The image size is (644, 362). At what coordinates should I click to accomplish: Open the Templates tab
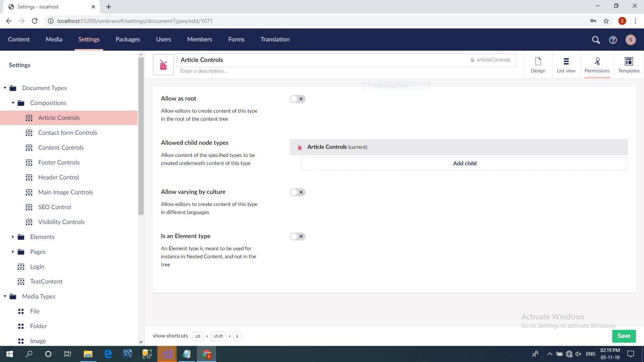click(629, 65)
